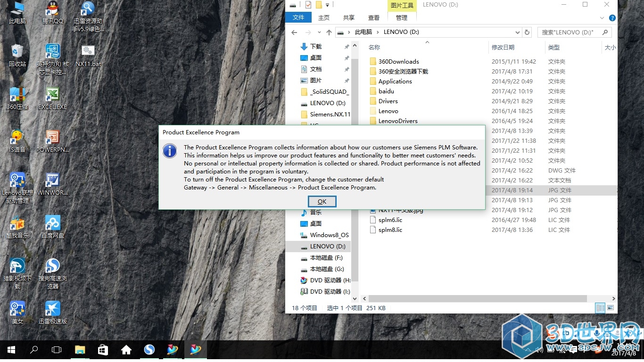This screenshot has height=362, width=644.
Task: Open the 百度网盘 desktop icon
Action: tap(52, 227)
